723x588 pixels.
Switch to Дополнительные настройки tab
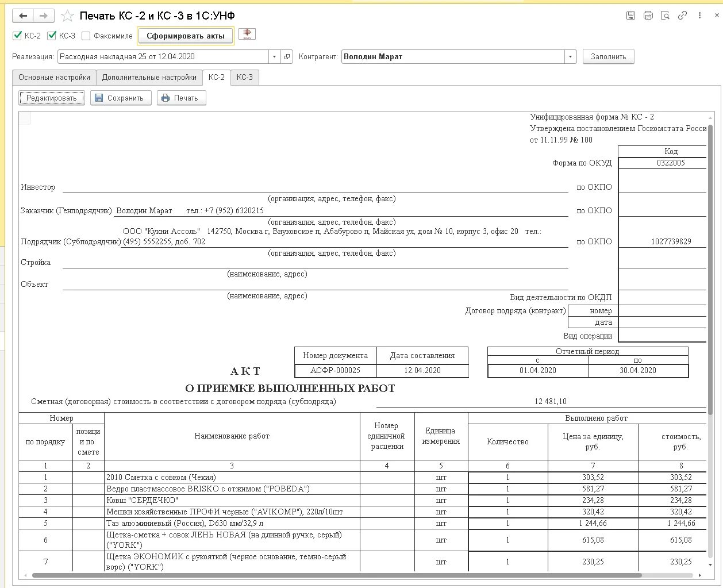pyautogui.click(x=149, y=77)
